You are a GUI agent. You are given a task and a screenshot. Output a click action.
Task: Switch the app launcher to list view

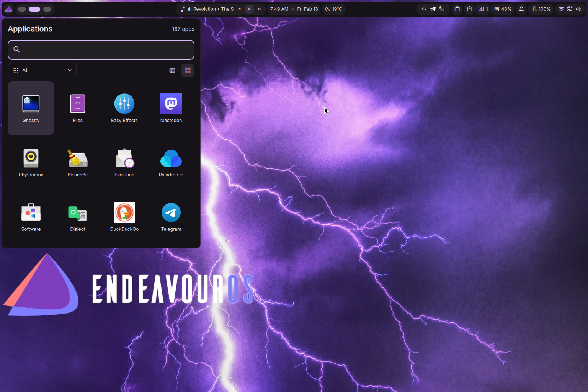tap(172, 70)
